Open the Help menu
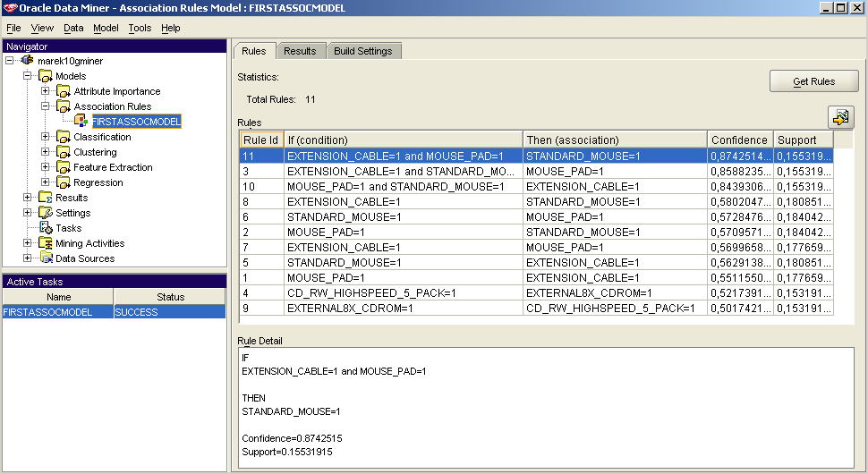This screenshot has width=868, height=474. coord(171,28)
